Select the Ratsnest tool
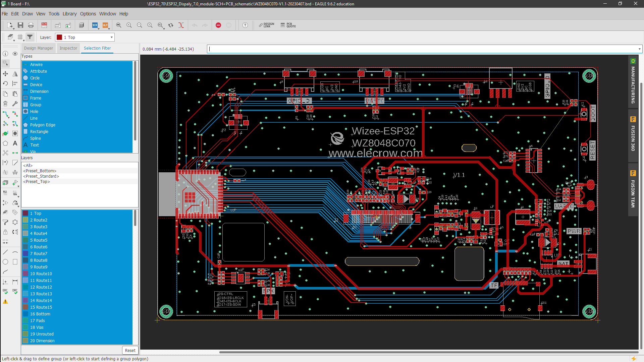Viewport: 644px width, 362px height. click(5, 153)
